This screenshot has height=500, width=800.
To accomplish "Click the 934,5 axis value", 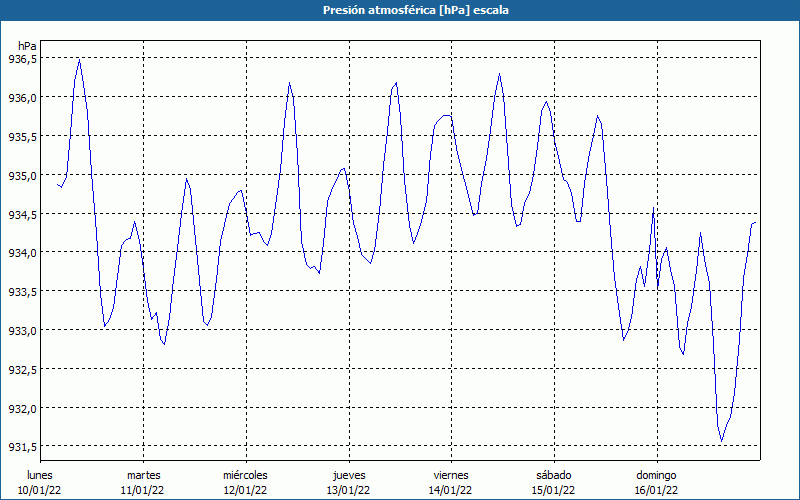I will (x=22, y=214).
